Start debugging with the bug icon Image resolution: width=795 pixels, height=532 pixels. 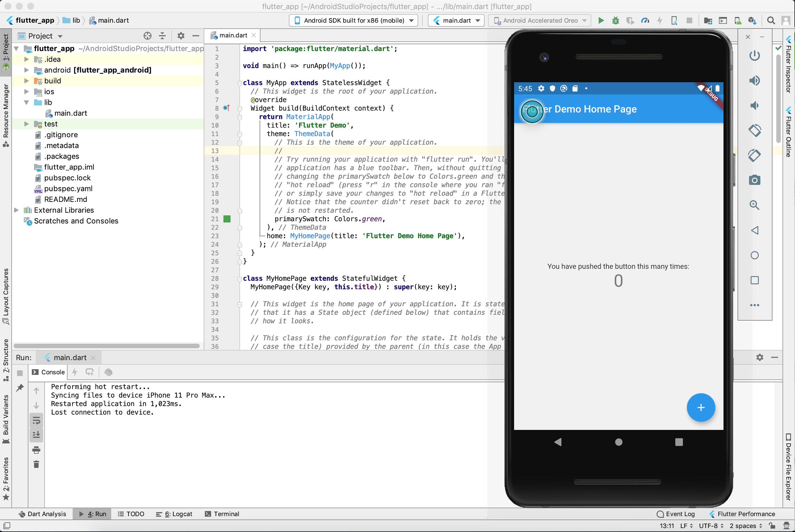click(615, 20)
